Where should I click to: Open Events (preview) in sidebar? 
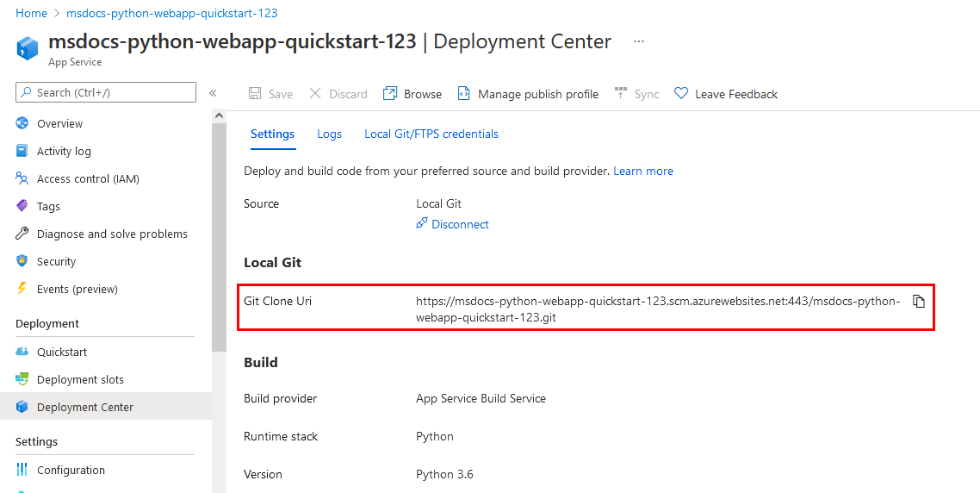point(77,290)
